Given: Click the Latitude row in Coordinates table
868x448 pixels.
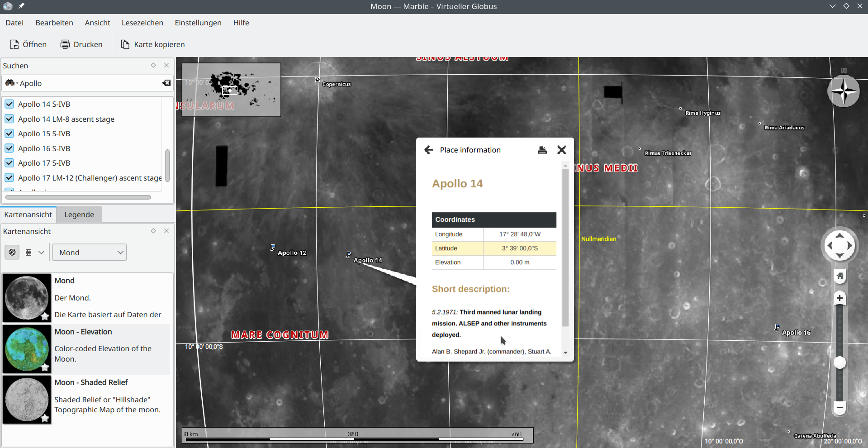Looking at the screenshot, I should [494, 248].
